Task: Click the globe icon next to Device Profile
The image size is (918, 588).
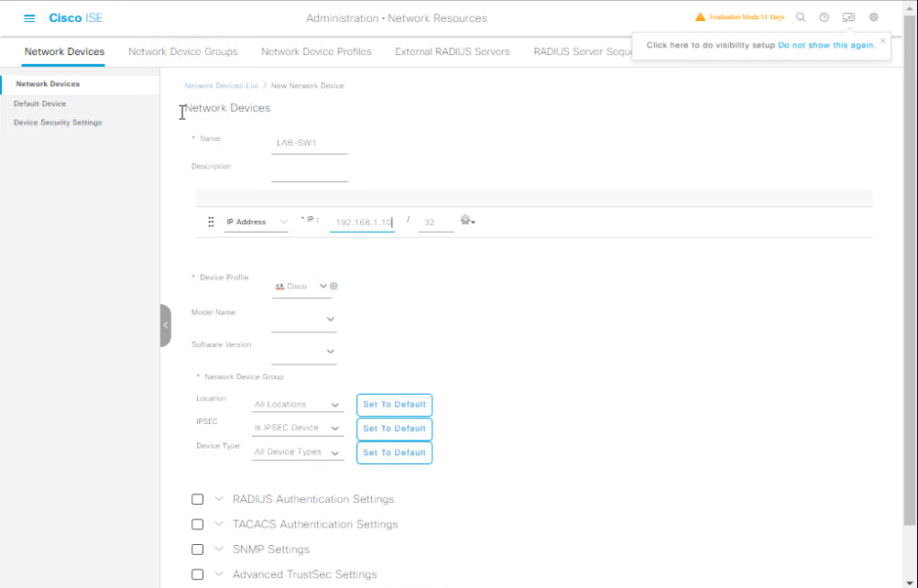Action: [333, 286]
